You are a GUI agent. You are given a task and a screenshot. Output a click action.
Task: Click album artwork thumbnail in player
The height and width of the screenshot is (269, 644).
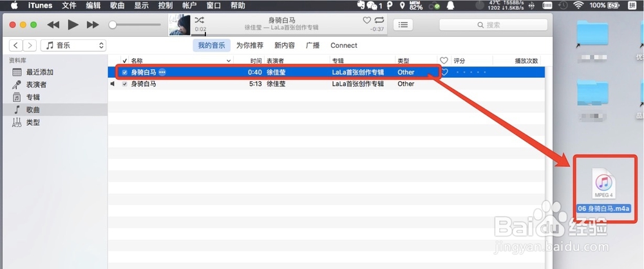[x=180, y=25]
